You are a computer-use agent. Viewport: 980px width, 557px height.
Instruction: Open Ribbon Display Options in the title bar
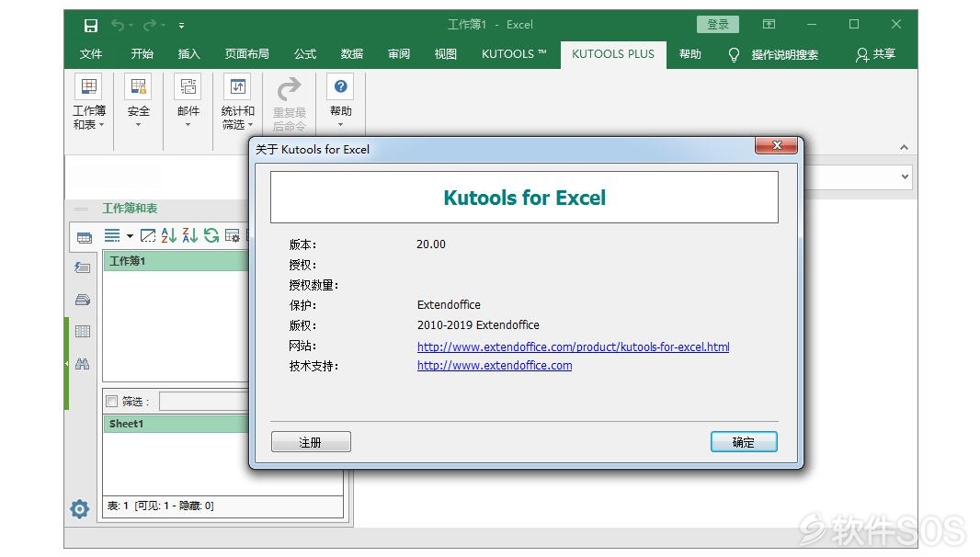tap(769, 25)
